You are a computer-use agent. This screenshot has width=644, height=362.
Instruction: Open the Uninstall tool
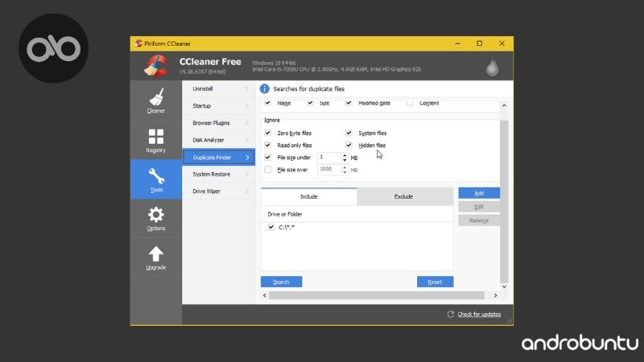click(x=218, y=88)
